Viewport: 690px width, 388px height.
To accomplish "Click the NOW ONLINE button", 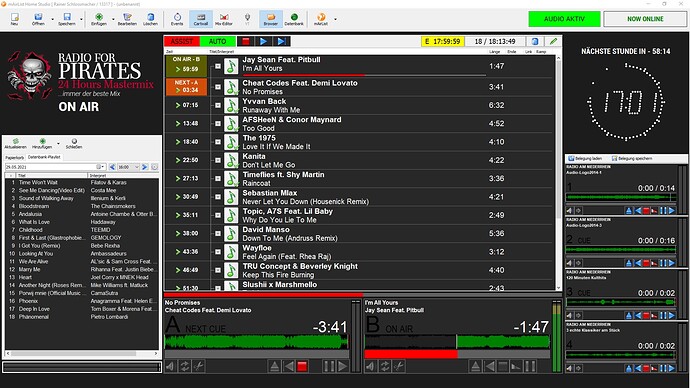I will pos(645,19).
